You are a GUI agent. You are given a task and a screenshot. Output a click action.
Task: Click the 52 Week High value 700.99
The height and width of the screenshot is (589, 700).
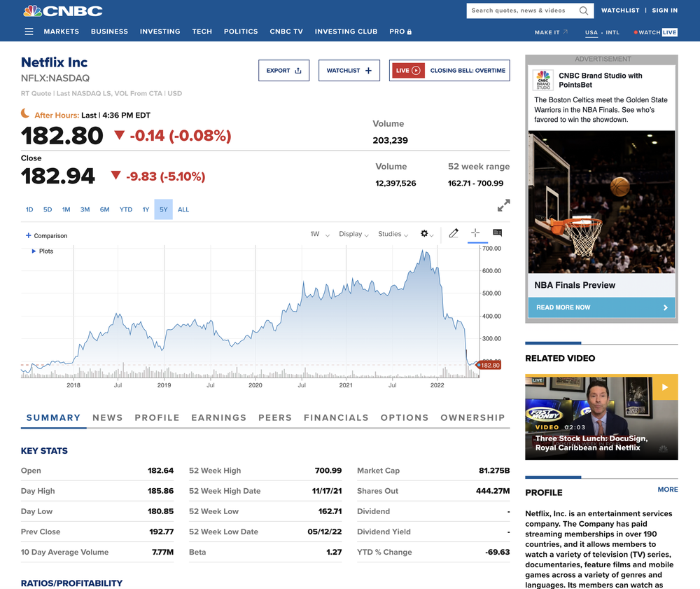coord(328,470)
